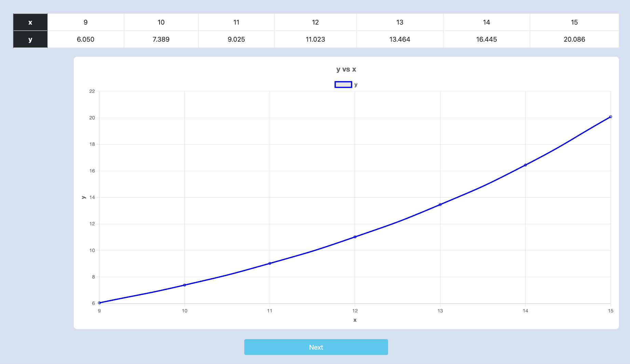Screen dimensions: 630x364
Task: Click the y value 6.050 cell
Action: (86, 39)
